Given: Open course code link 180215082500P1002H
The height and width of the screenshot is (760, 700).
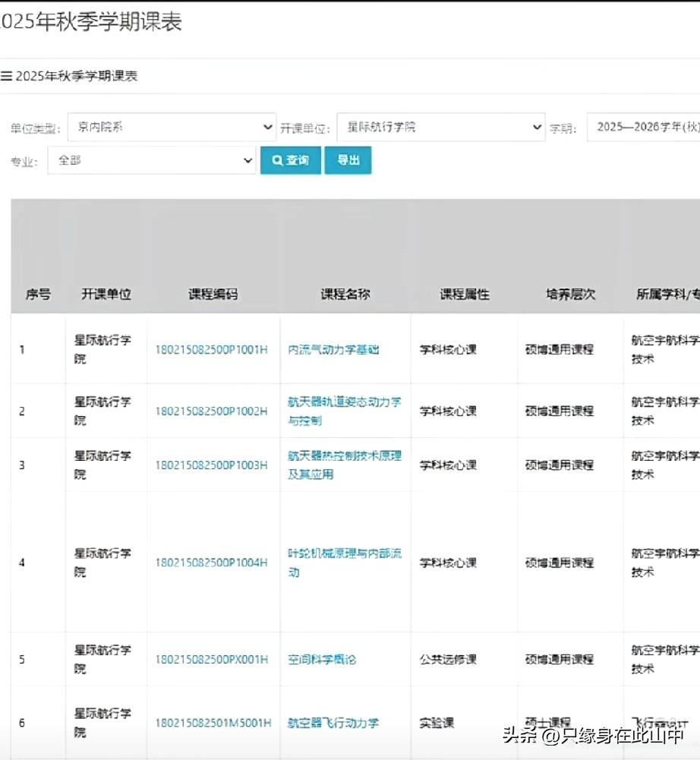Looking at the screenshot, I should (x=212, y=412).
